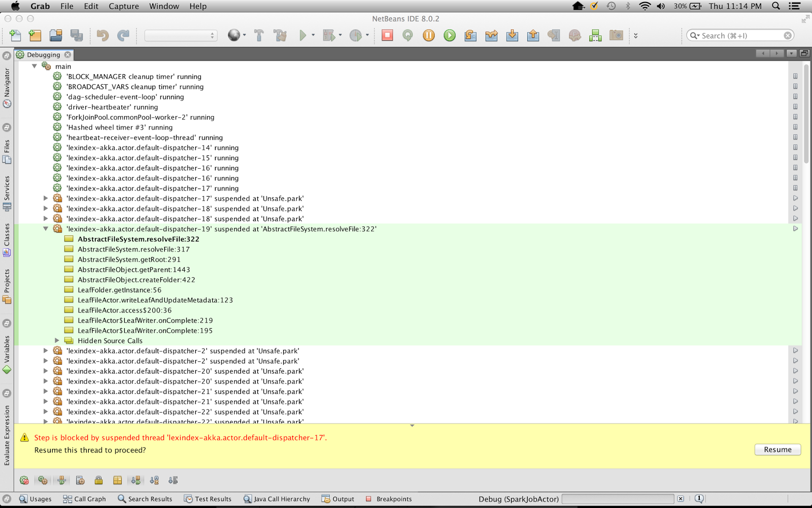The width and height of the screenshot is (812, 508).
Task: Open the project configuration combo box
Action: pos(181,35)
